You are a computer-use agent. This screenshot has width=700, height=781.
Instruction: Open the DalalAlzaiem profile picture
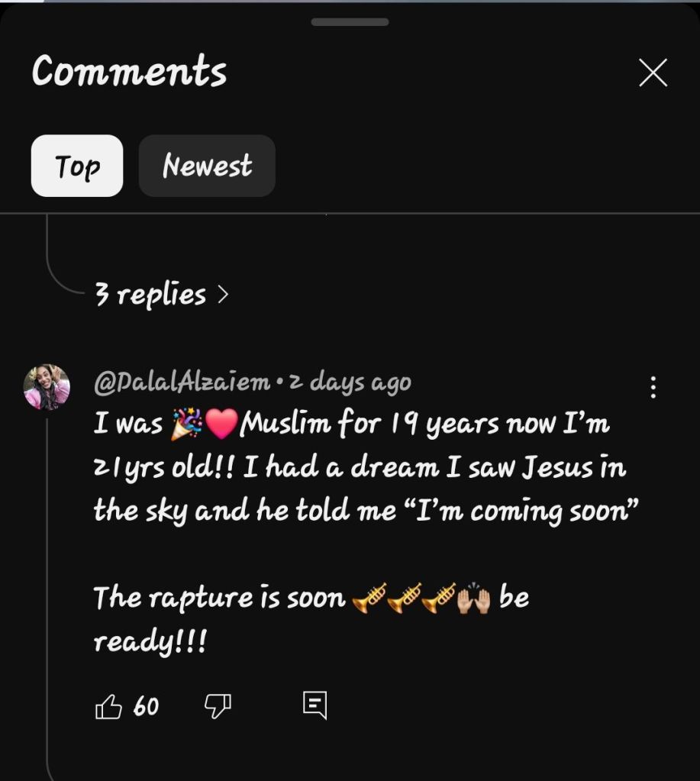click(x=47, y=387)
